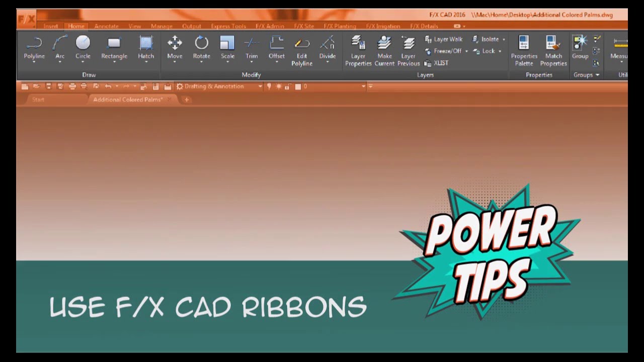Screen dimensions: 644x362
Task: Click the Group objects icon
Action: point(580,48)
